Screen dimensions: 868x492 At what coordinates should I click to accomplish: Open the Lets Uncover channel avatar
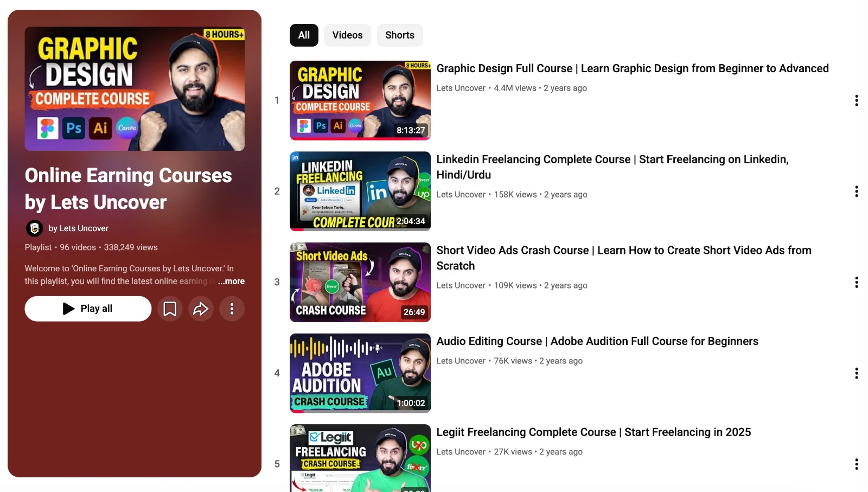pos(35,228)
